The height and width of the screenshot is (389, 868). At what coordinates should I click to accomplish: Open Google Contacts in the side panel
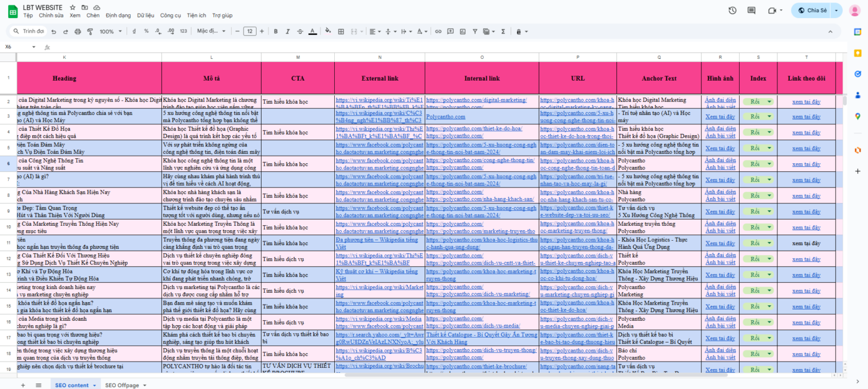[857, 95]
